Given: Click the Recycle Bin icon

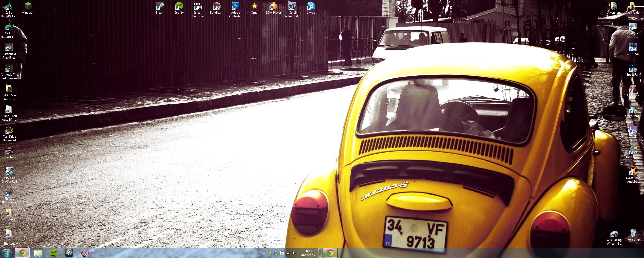Looking at the screenshot, I should click(x=633, y=235).
